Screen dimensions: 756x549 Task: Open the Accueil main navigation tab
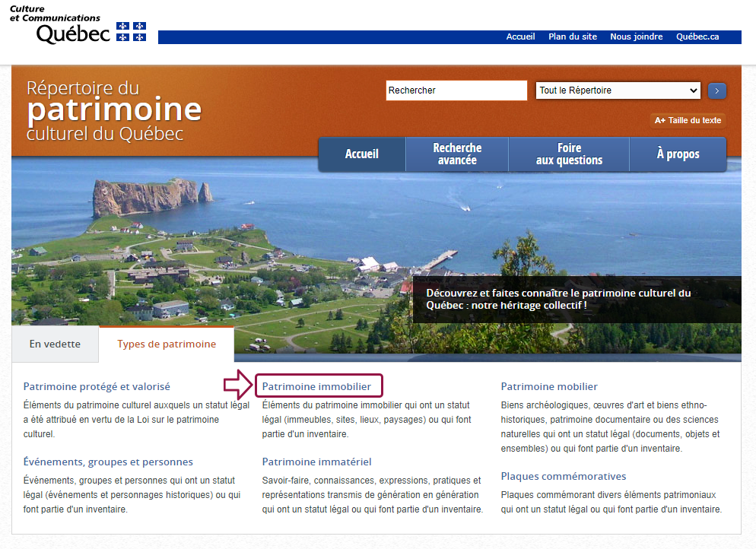pyautogui.click(x=362, y=154)
